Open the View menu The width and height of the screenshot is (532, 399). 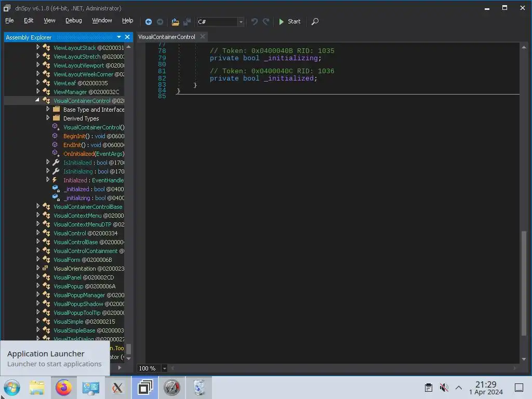(x=49, y=21)
